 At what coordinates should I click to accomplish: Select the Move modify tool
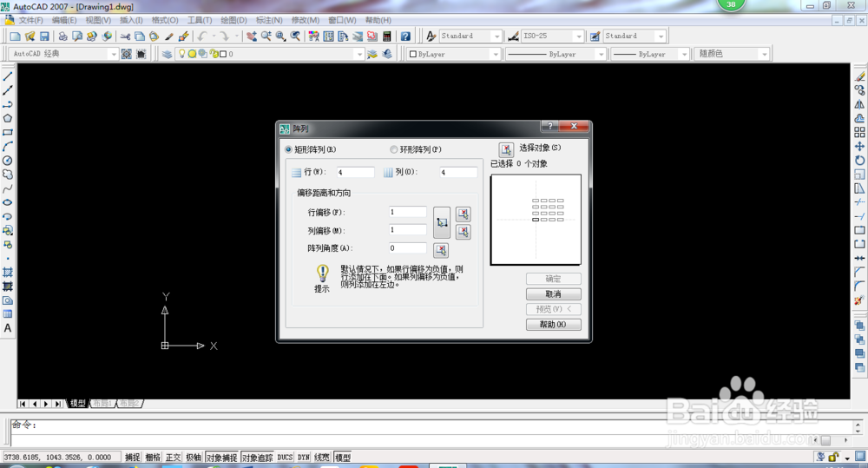(x=859, y=146)
